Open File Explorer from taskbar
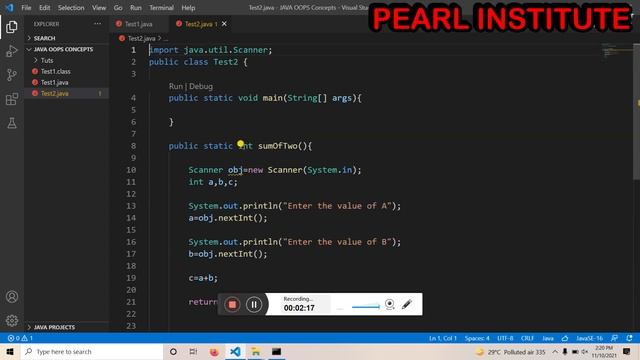Viewport: 640px width, 360px height. [x=256, y=351]
